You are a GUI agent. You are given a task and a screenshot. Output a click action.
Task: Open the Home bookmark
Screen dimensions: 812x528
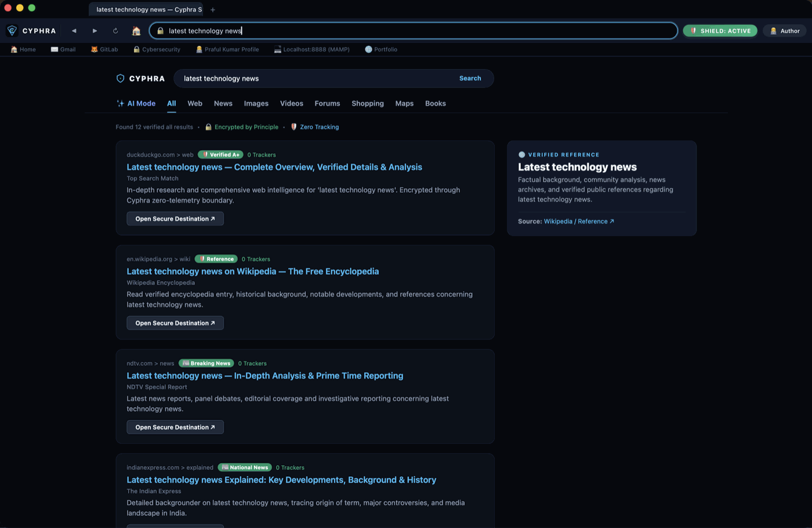point(23,49)
